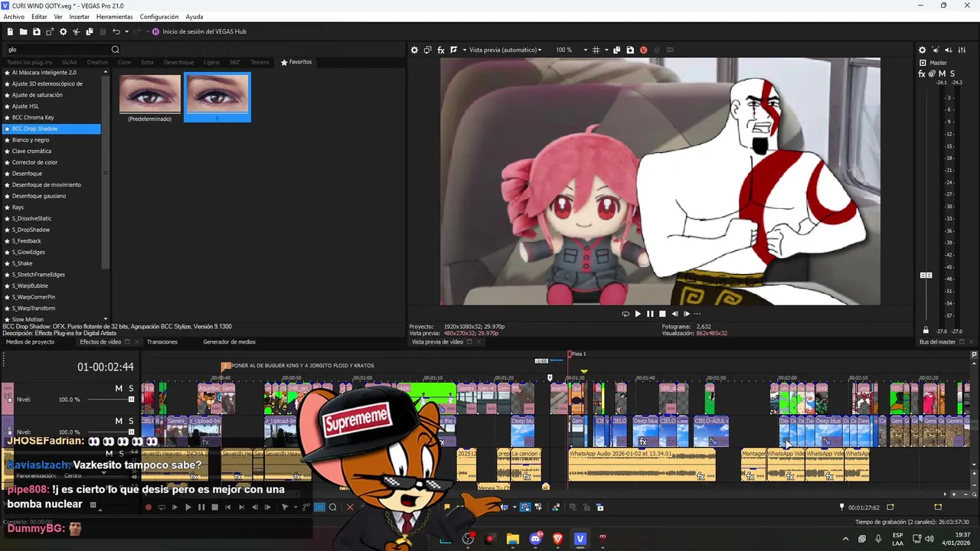Click the 'Pista 1' timeline marker

click(576, 354)
